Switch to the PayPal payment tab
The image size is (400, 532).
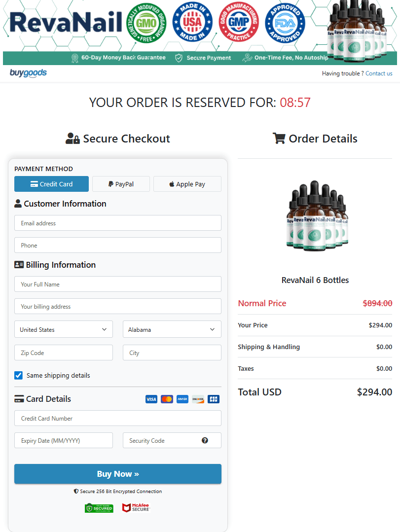(121, 184)
